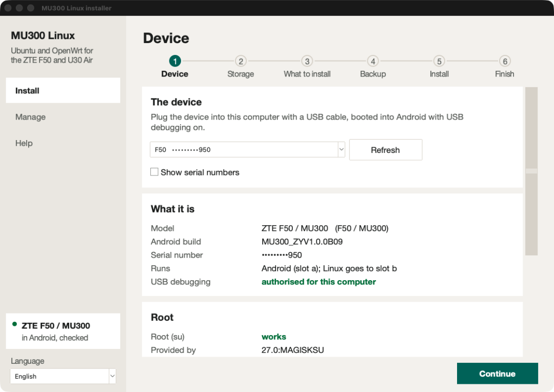Open Help section in sidebar
Screen dimensions: 554x392
tap(63, 143)
